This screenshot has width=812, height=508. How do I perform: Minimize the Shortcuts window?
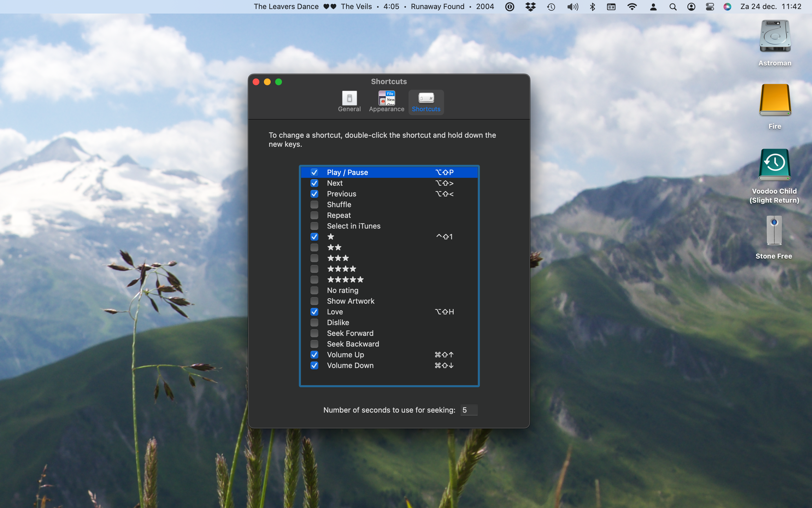click(267, 82)
